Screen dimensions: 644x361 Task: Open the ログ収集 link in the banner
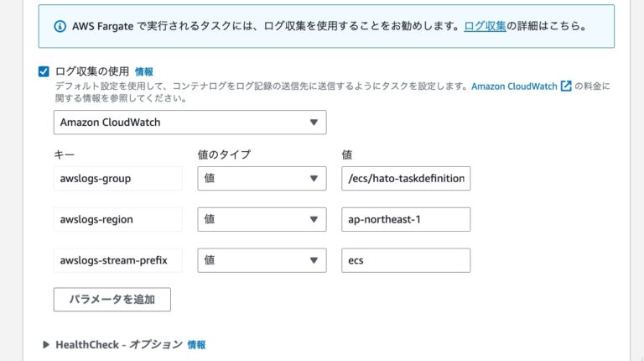[485, 26]
